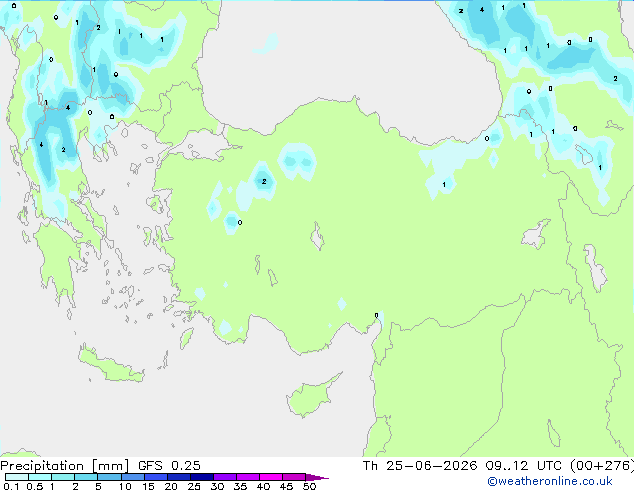Select the legend swatch between 0.5 and 1

(x=40, y=477)
